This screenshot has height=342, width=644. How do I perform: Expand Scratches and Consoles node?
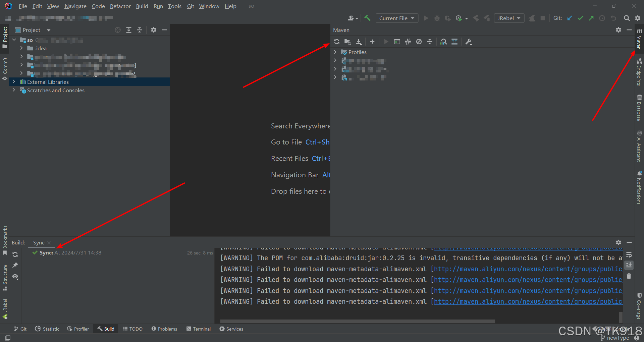pos(14,90)
